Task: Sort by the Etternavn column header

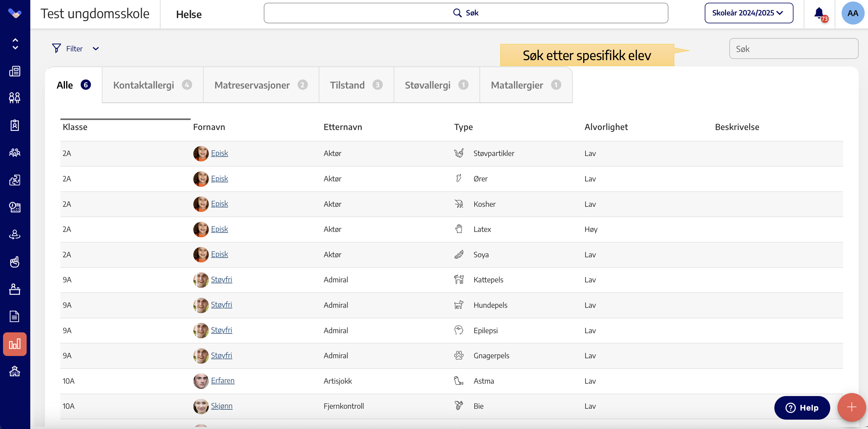Action: 343,127
